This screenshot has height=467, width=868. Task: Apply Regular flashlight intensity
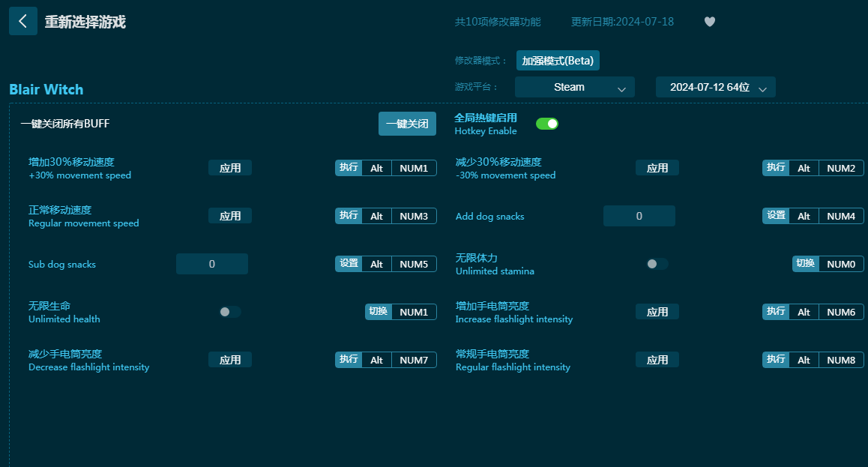click(x=657, y=360)
